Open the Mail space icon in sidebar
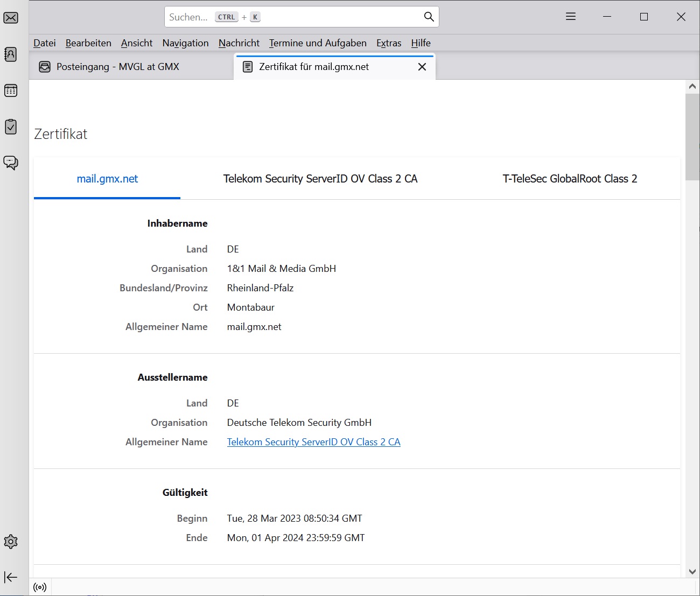This screenshot has height=596, width=700. click(x=11, y=18)
